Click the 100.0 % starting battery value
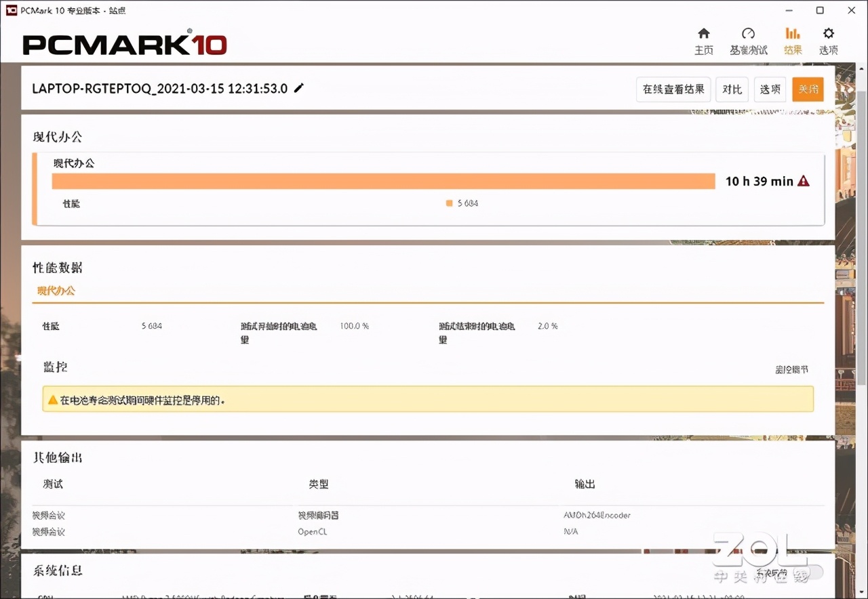 (355, 326)
